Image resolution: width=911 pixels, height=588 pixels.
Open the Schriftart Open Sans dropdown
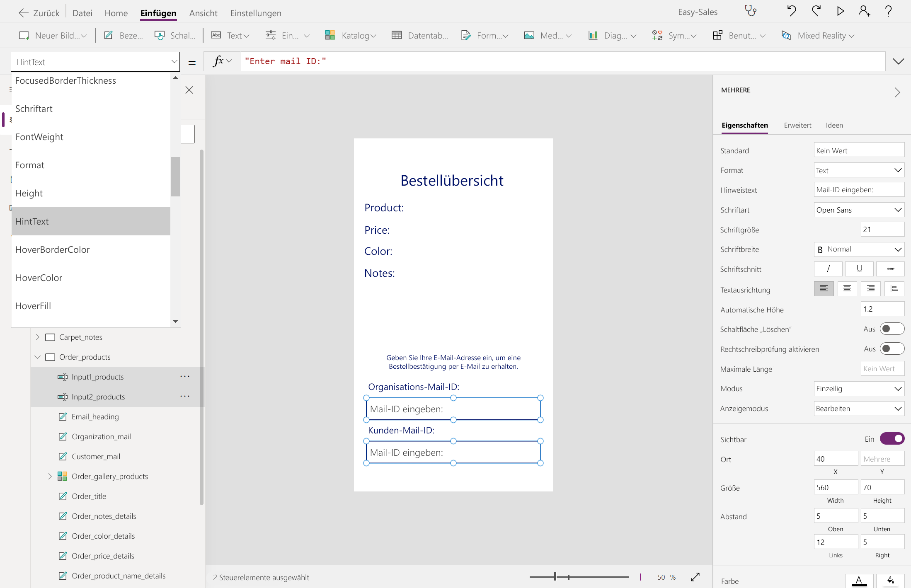859,210
